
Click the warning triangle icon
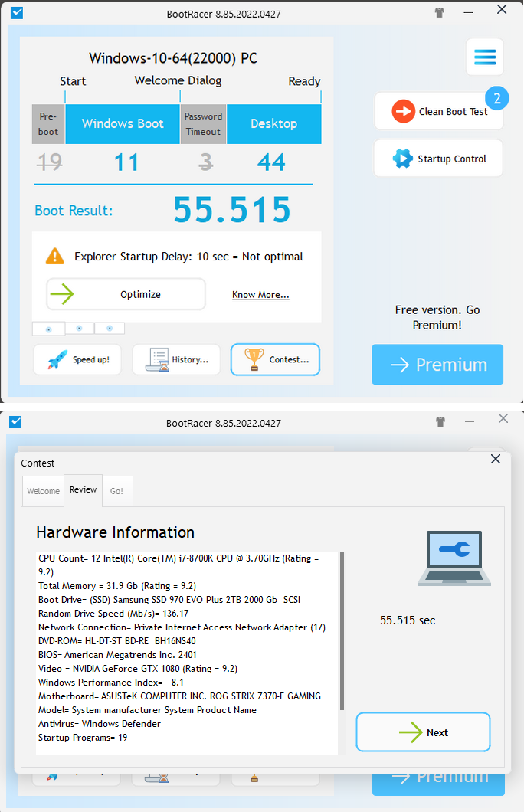[55, 257]
